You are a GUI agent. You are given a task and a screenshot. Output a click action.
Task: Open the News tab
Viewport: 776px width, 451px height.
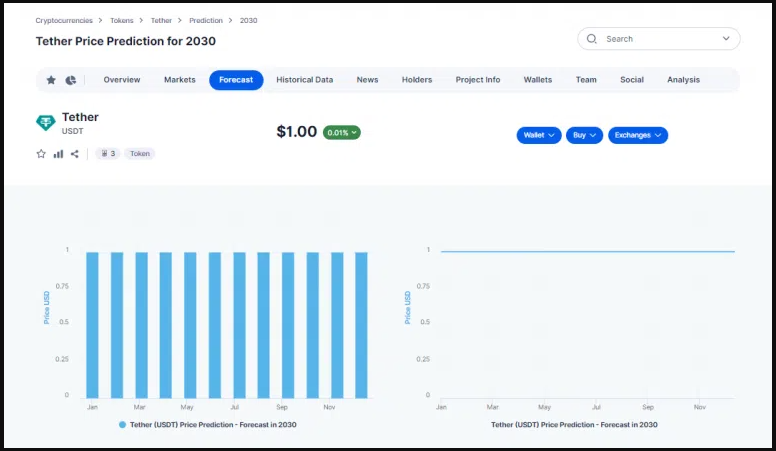point(367,80)
